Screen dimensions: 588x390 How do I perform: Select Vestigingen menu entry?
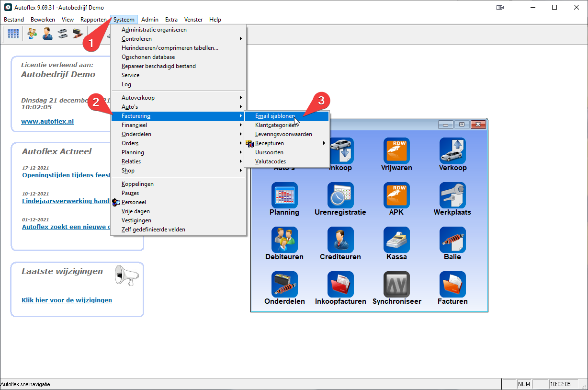coord(178,220)
